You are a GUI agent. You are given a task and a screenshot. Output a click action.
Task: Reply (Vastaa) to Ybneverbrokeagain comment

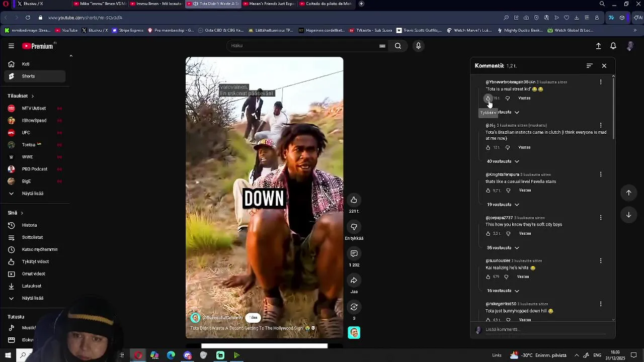[x=524, y=98]
